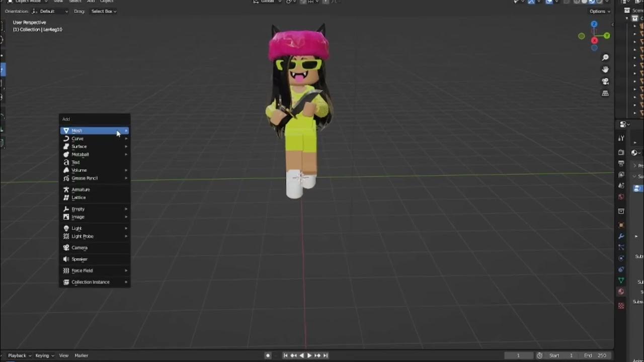Screen dimensions: 644x362
Task: Add a Lattice from the menu
Action: (95, 198)
